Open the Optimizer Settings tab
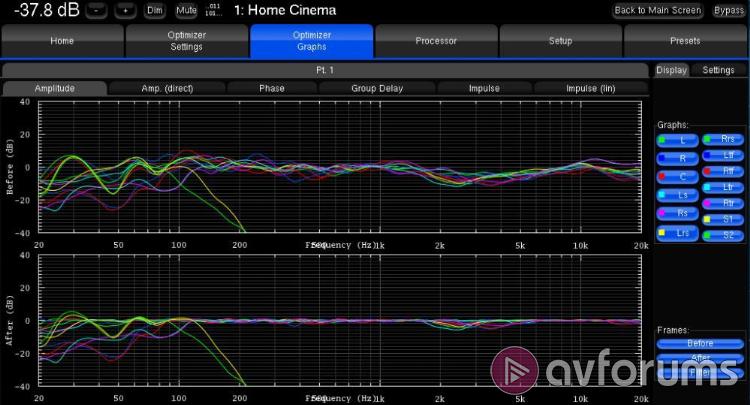Screen dimensions: 750x405 (x=187, y=41)
